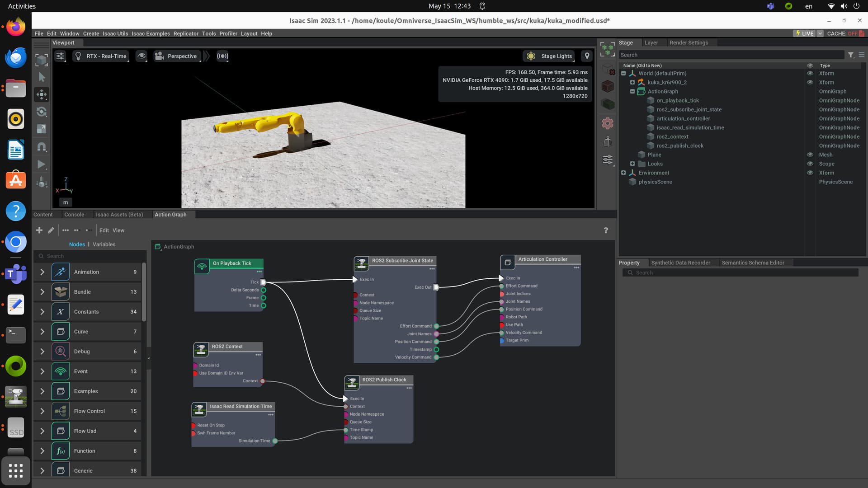The width and height of the screenshot is (868, 488).
Task: Click the Rotate tool icon
Action: (42, 112)
